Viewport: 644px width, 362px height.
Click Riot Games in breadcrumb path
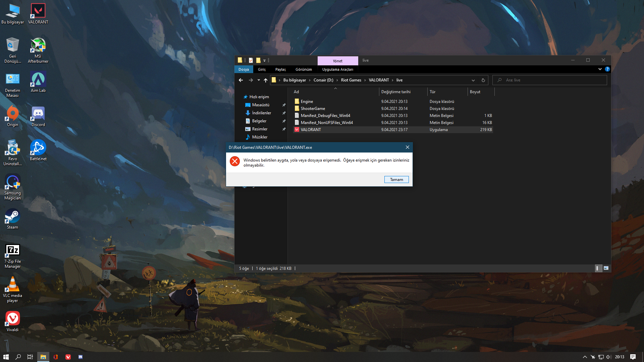click(351, 80)
